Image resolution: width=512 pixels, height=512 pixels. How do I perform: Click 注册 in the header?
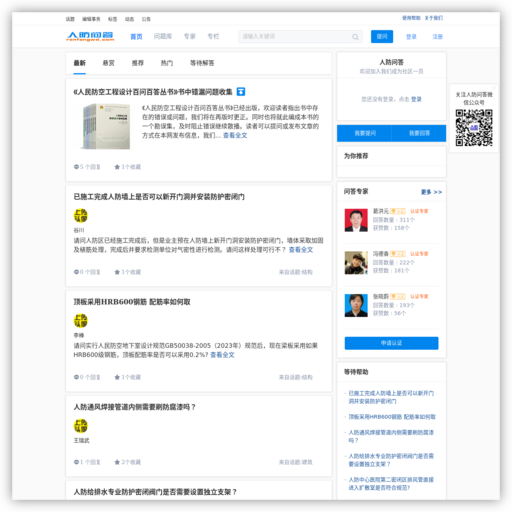point(438,37)
